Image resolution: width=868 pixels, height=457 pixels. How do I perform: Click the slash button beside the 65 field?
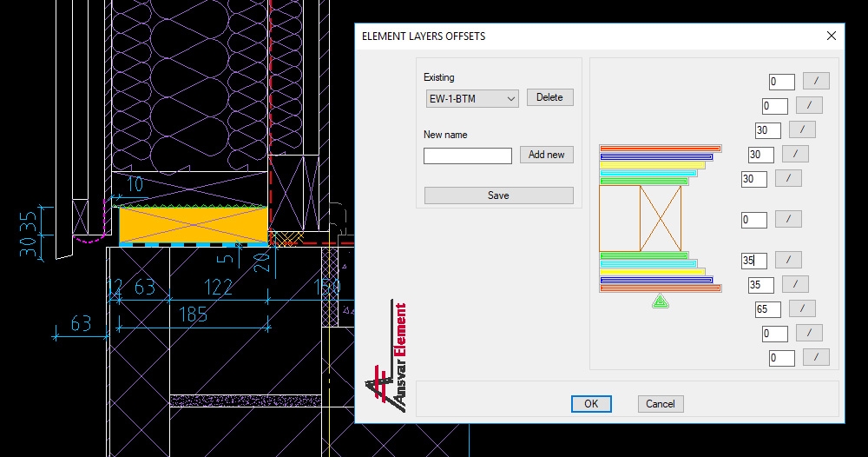pos(802,308)
